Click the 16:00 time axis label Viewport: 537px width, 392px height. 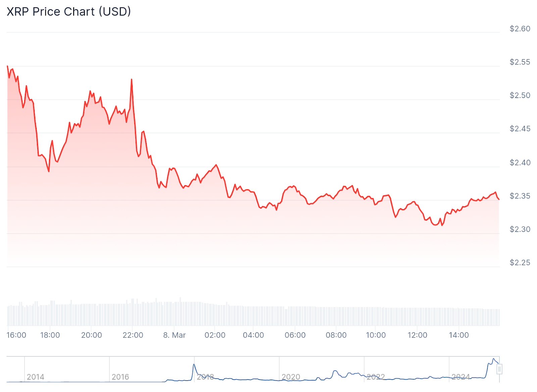pyautogui.click(x=16, y=335)
